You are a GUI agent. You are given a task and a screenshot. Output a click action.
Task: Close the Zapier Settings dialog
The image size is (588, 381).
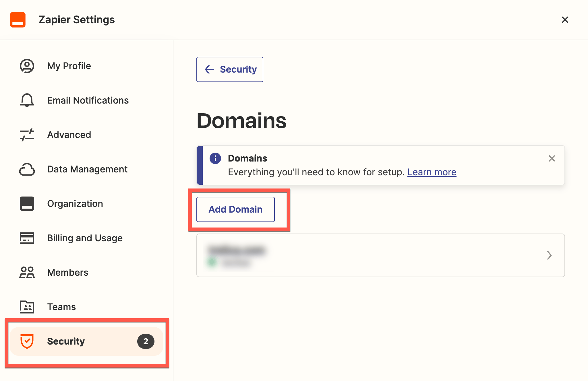[565, 20]
